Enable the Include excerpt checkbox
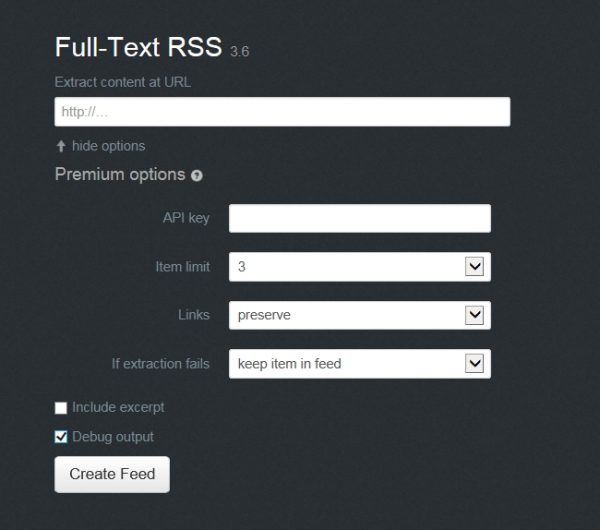This screenshot has width=600, height=530. [61, 408]
